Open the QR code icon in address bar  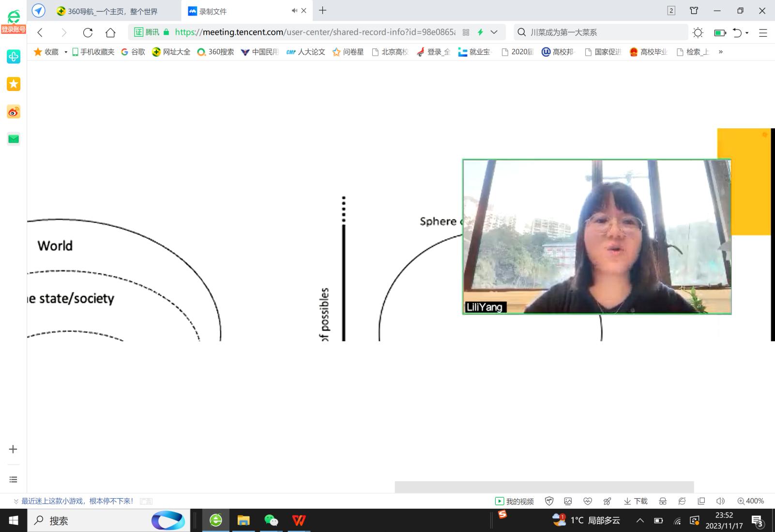(466, 32)
